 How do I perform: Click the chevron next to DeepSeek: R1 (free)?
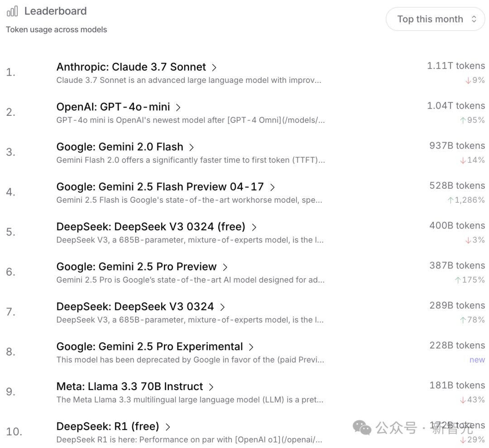(168, 426)
